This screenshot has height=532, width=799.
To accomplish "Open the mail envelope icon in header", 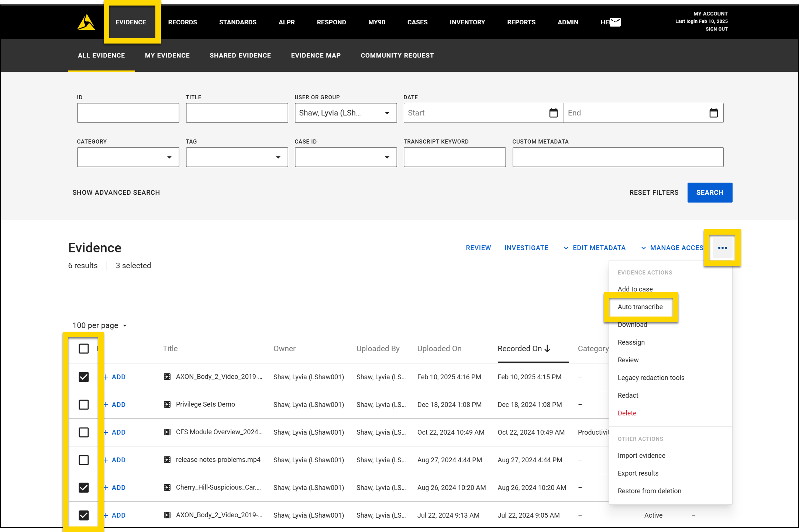I will [x=615, y=22].
